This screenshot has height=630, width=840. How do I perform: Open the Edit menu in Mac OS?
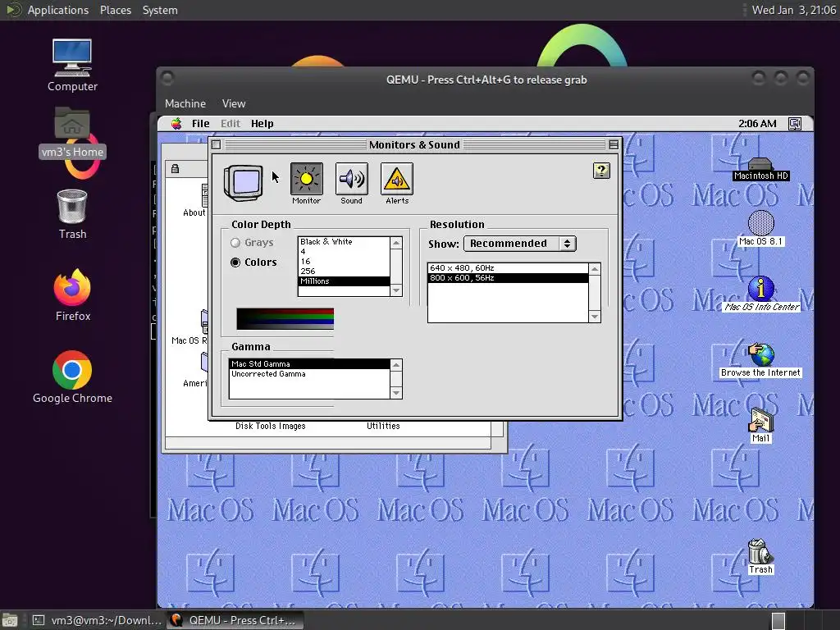[231, 124]
